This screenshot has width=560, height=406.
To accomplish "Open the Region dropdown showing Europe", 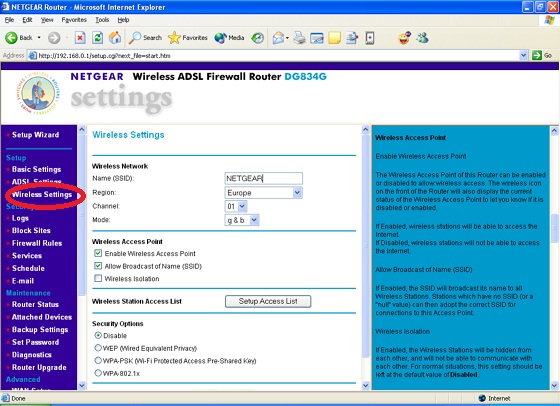I will click(264, 193).
